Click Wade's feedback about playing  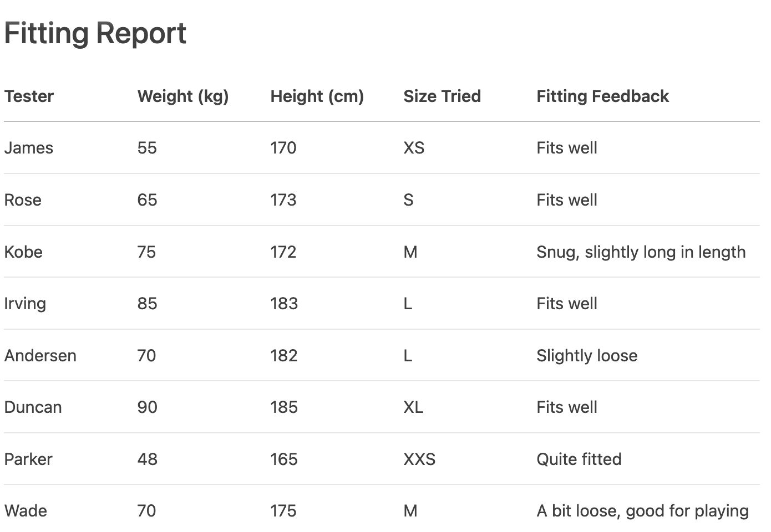(x=642, y=511)
